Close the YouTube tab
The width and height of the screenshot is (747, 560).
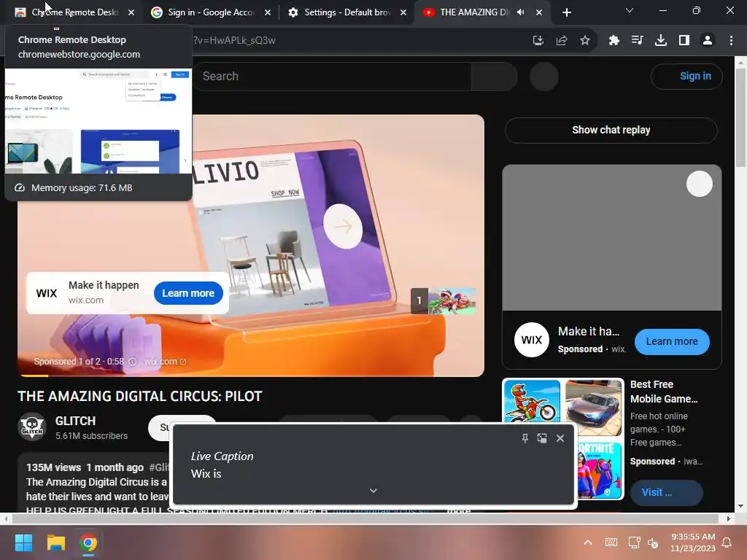539,12
